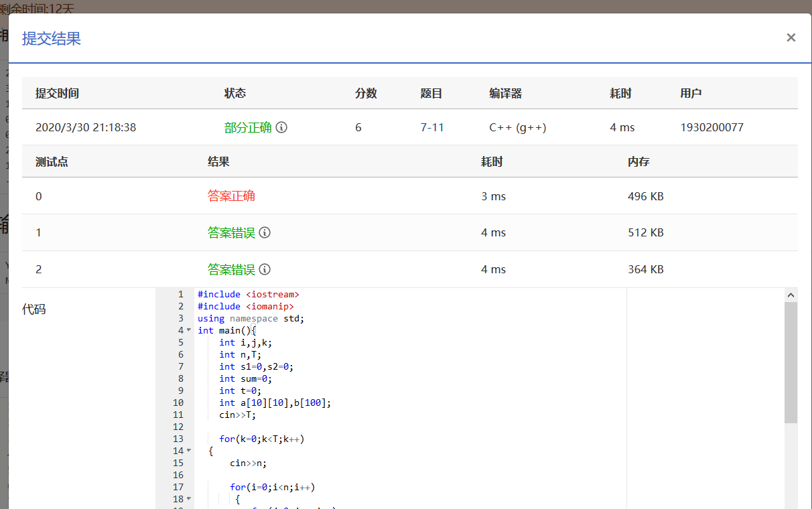Click the info icon beside test point 2's 答案错误

pyautogui.click(x=265, y=269)
